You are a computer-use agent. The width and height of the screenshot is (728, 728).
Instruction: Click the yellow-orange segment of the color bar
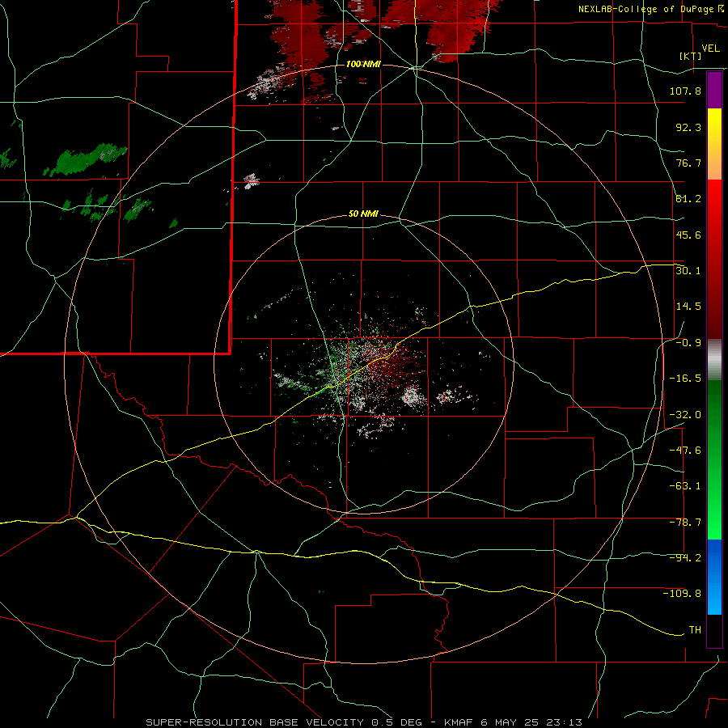point(714,144)
